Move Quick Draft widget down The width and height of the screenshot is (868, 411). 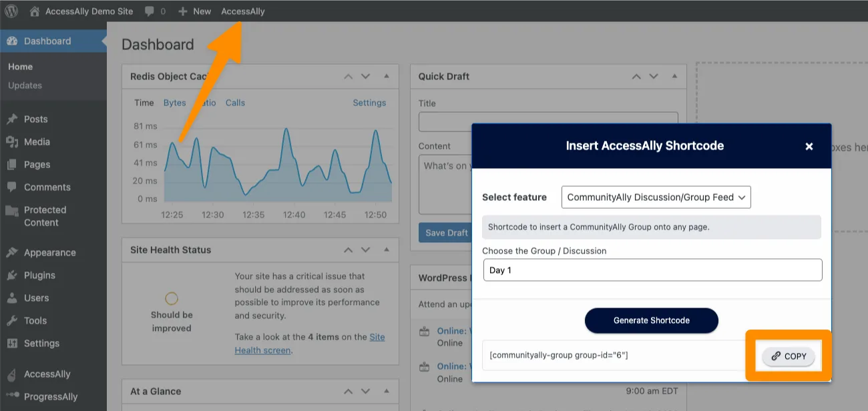[x=653, y=77]
